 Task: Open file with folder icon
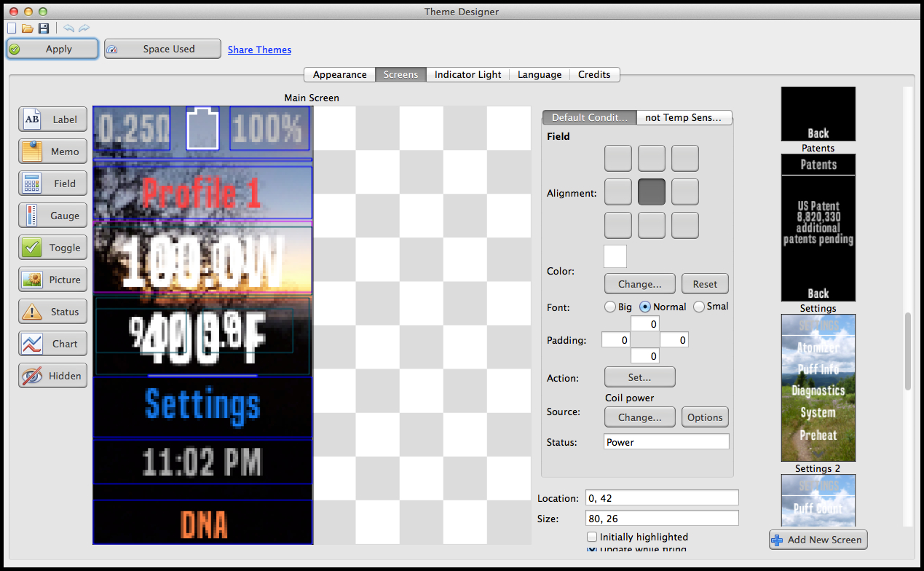click(28, 28)
